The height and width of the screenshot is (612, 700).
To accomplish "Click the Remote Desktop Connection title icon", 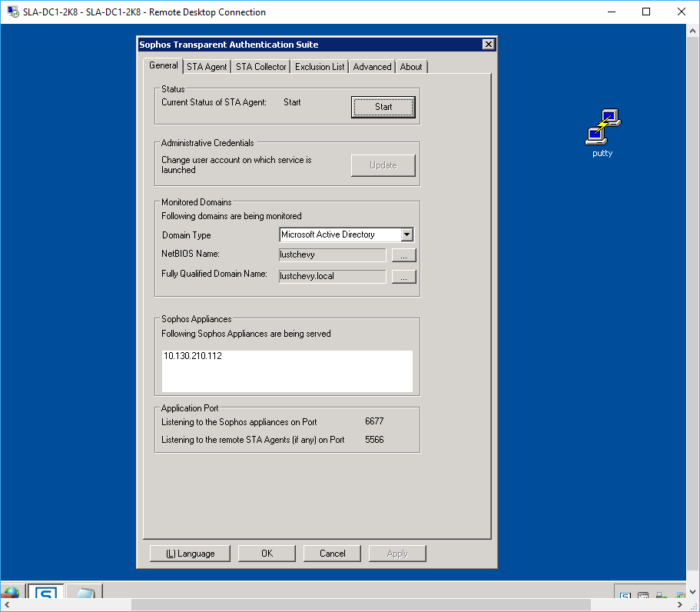I will point(13,12).
